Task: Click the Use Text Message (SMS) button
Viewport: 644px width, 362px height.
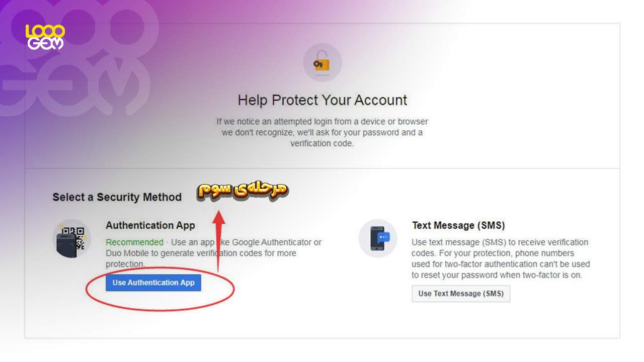Action: (461, 294)
